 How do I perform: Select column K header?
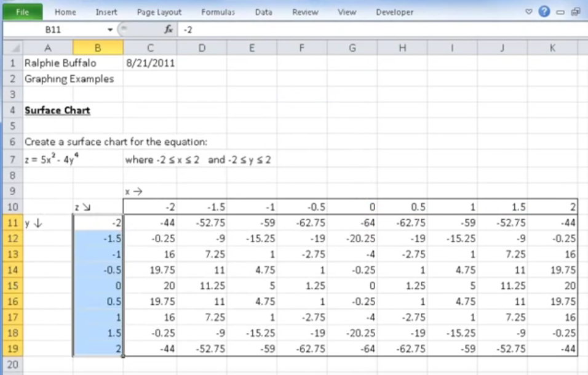(x=552, y=47)
